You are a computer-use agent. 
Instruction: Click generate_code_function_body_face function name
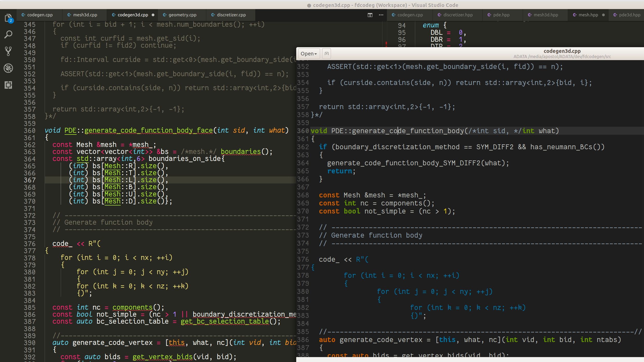pos(148,130)
